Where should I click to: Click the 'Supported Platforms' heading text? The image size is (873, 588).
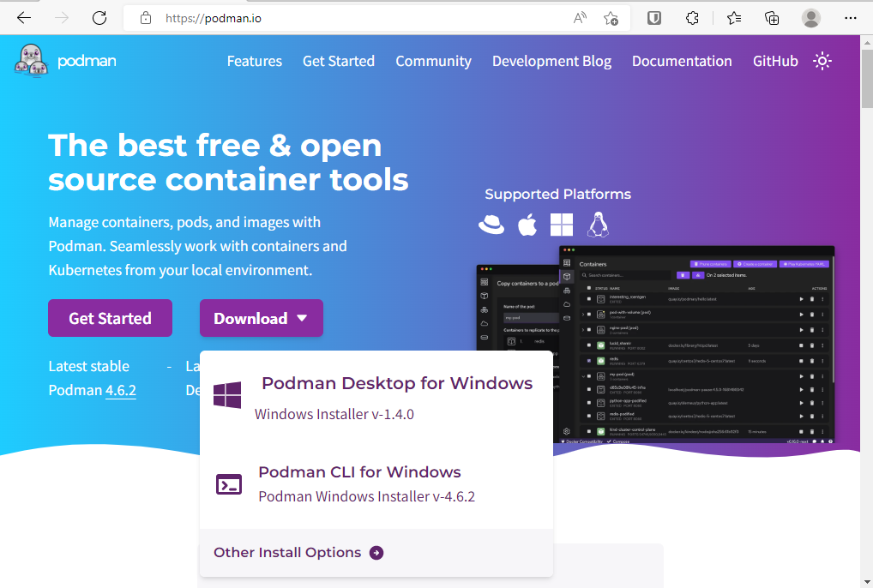558,195
